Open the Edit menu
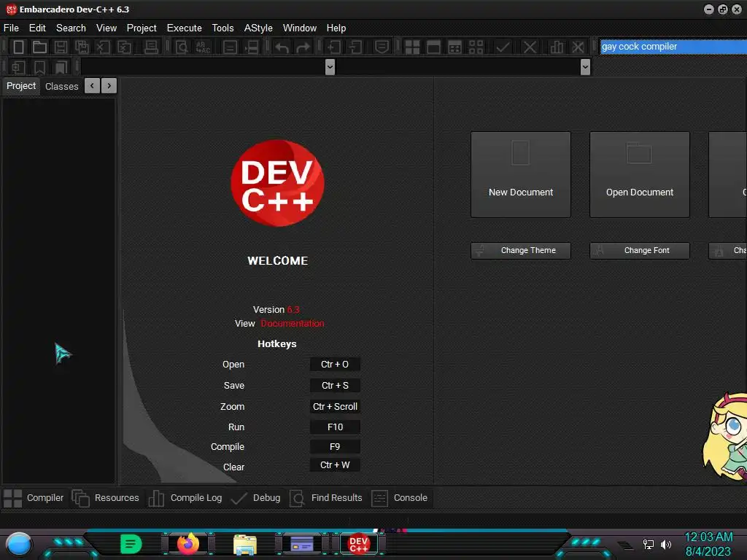 (x=37, y=28)
